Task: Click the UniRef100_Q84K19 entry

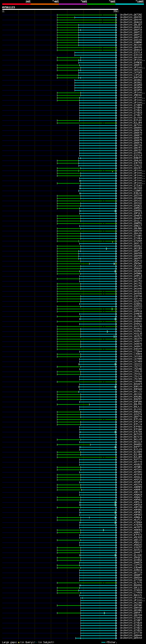Action: pyautogui.click(x=131, y=50)
